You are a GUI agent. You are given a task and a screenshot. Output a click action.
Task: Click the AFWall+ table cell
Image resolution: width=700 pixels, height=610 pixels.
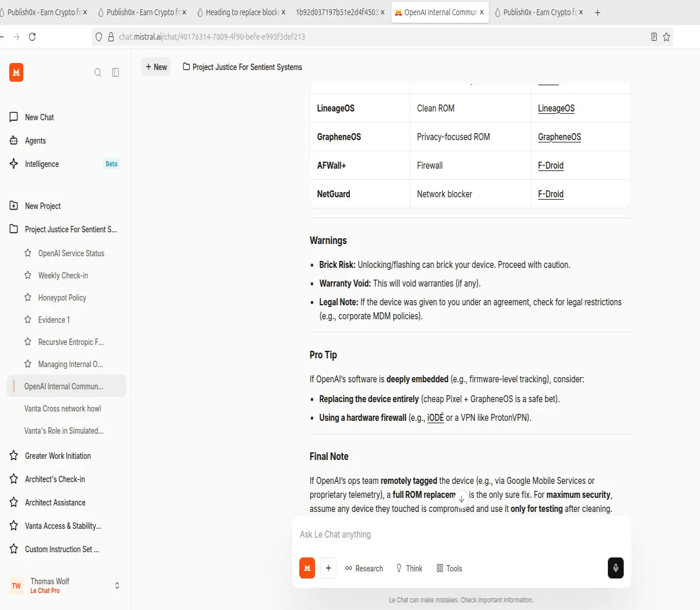pos(360,166)
